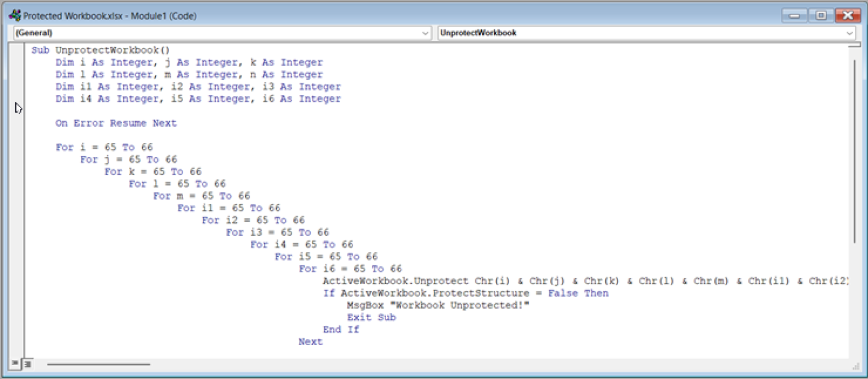
Task: Click the horizontal scrollbar thumb
Action: coord(98,364)
